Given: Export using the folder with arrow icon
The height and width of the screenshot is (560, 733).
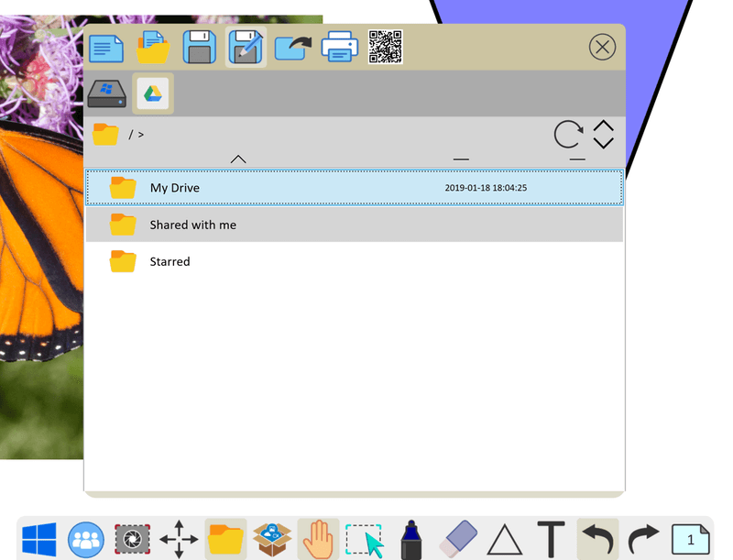Looking at the screenshot, I should point(293,49).
